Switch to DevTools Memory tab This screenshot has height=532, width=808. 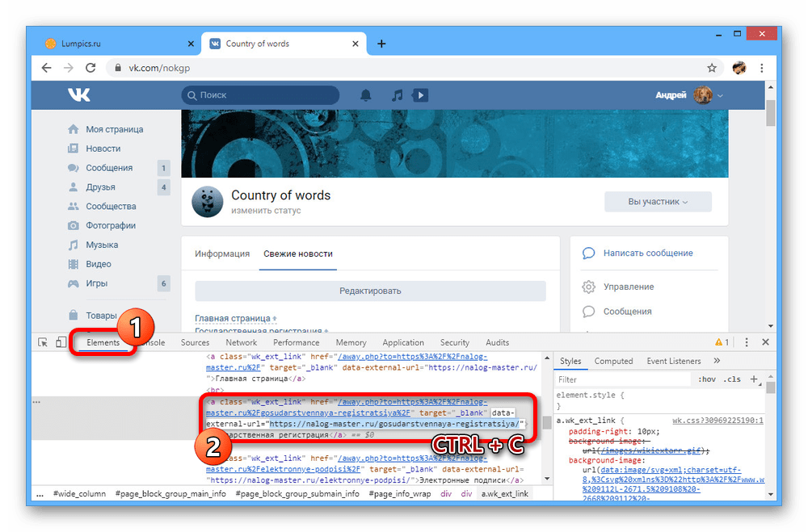[351, 342]
